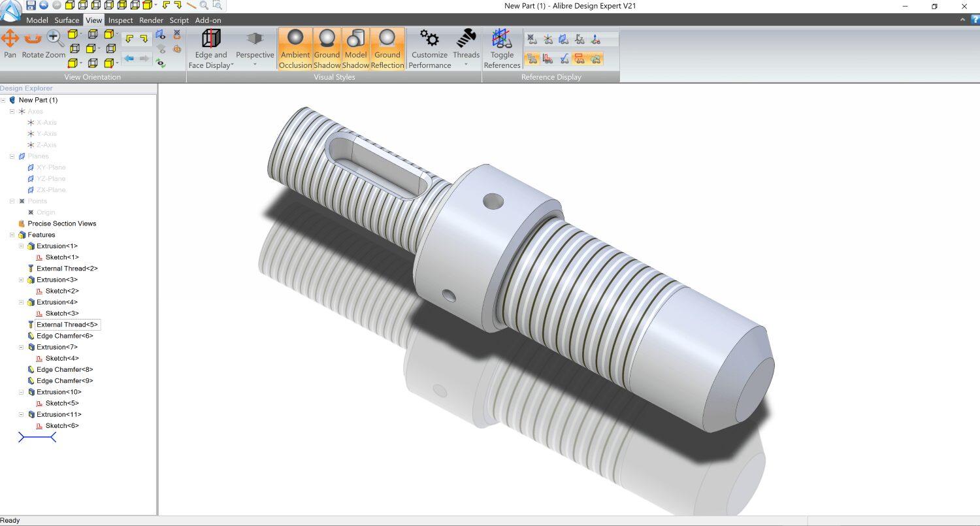Select Edge Chamfer<6> feature
The image size is (980, 526).
(65, 336)
